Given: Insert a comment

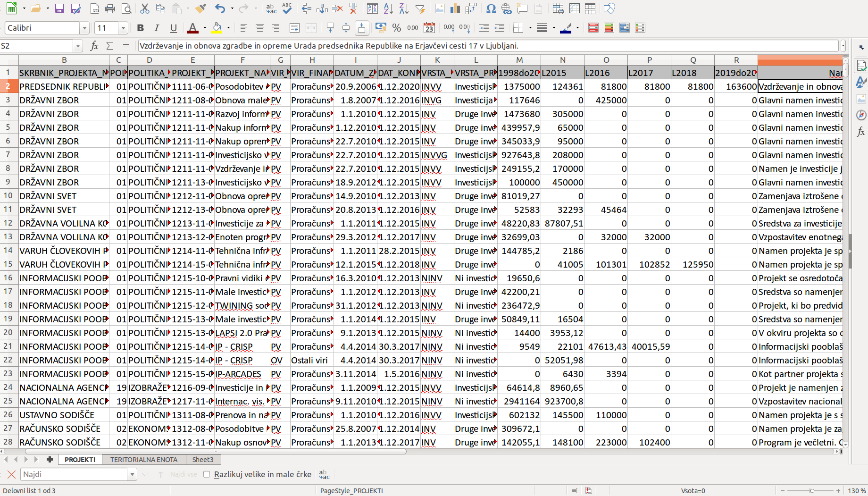Looking at the screenshot, I should coord(522,8).
